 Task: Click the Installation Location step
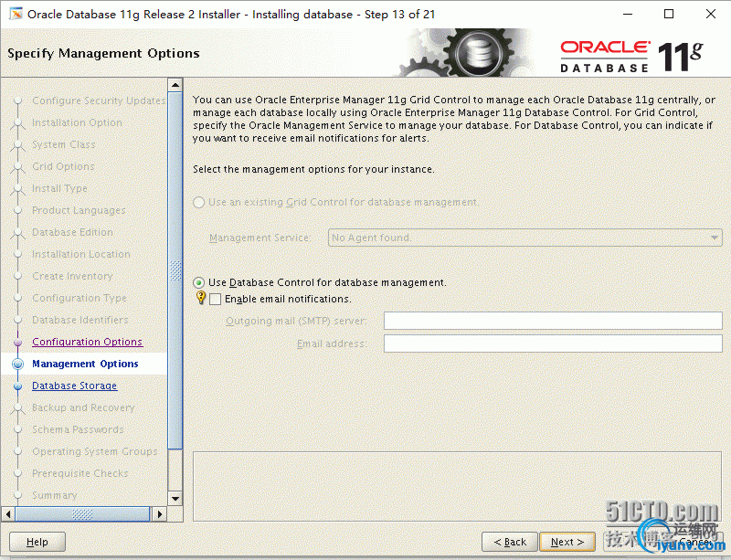(81, 254)
